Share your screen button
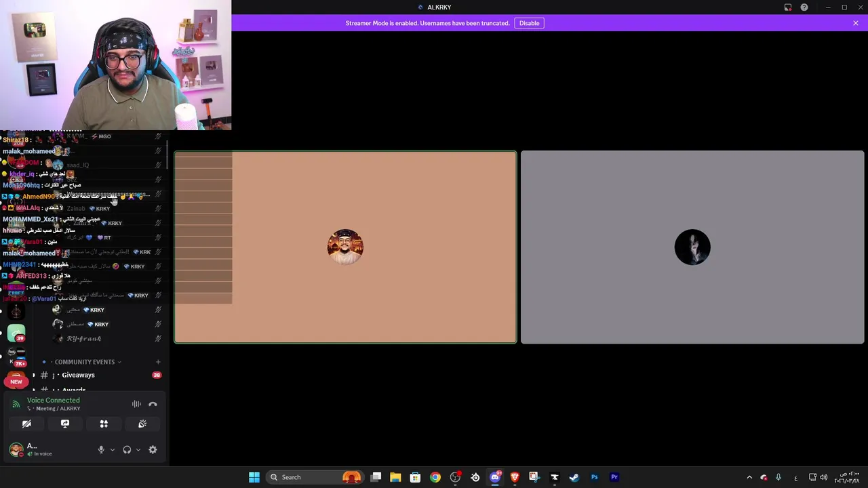The height and width of the screenshot is (488, 868). [x=65, y=424]
